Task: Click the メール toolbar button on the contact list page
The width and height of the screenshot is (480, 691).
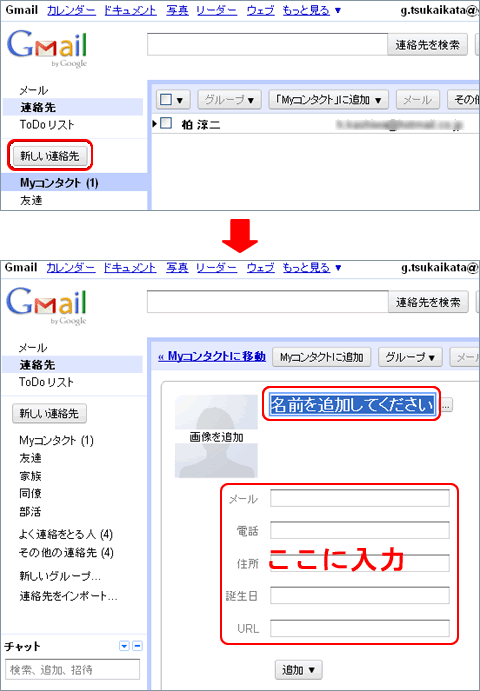Action: tap(417, 100)
